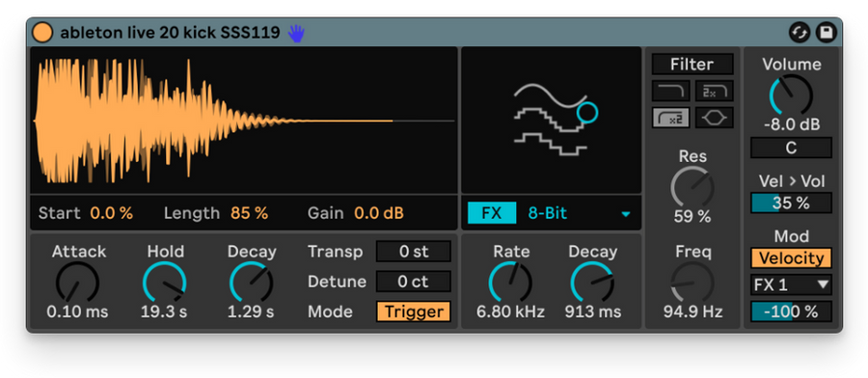The width and height of the screenshot is (868, 378).
Task: Click the 913 ms decay readout
Action: [593, 311]
